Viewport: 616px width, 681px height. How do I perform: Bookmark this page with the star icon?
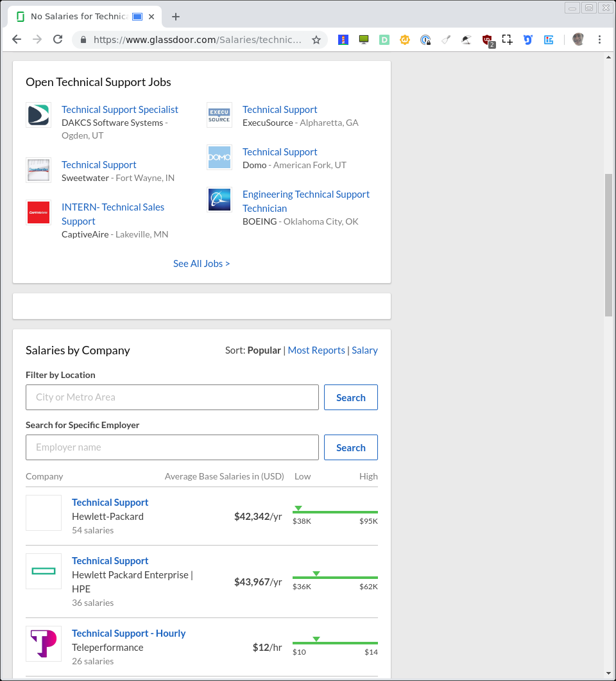316,40
